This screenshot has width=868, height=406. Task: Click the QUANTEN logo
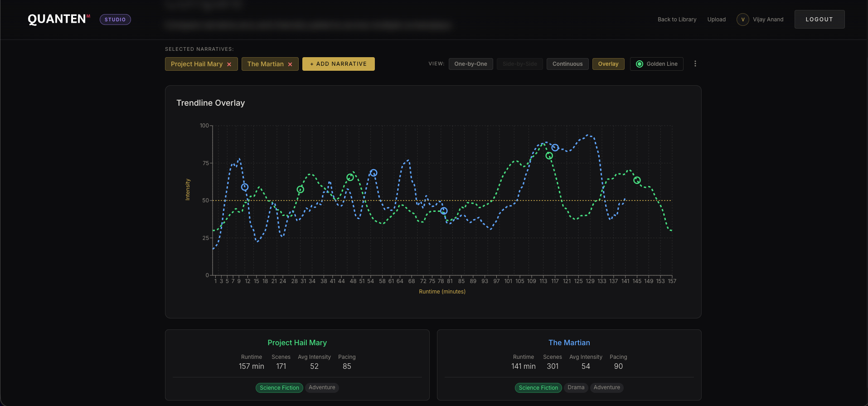[x=57, y=19]
